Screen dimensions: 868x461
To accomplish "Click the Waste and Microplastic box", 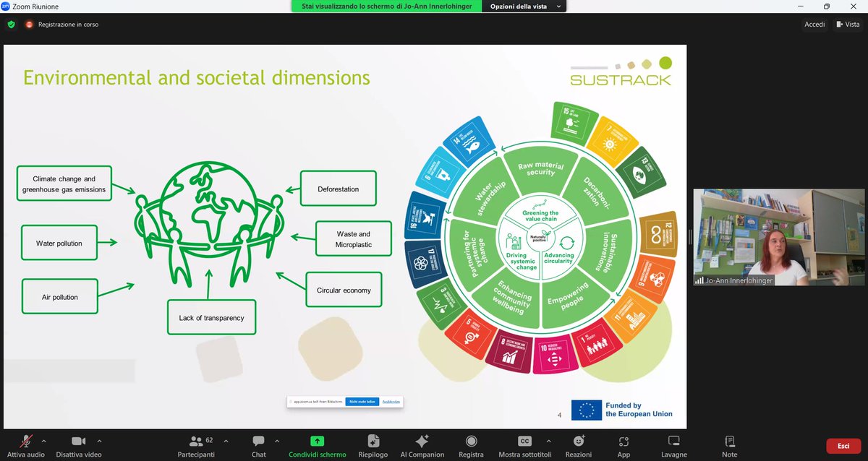I will 353,239.
